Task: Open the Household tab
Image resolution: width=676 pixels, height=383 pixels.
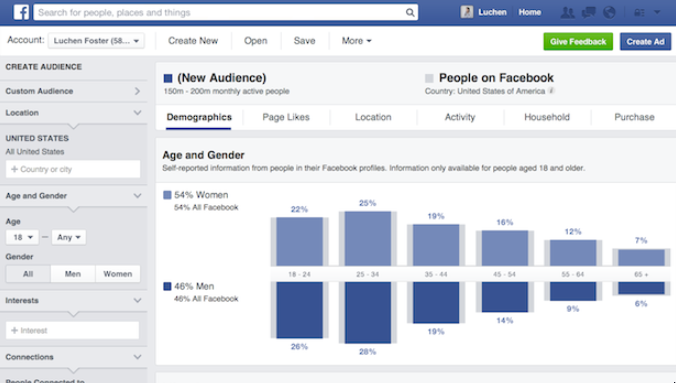Action: coord(547,117)
